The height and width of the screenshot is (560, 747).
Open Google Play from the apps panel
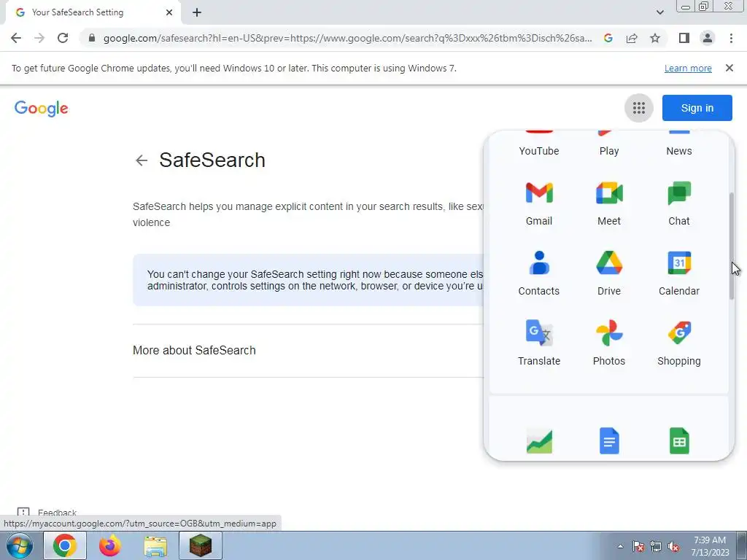click(x=609, y=144)
